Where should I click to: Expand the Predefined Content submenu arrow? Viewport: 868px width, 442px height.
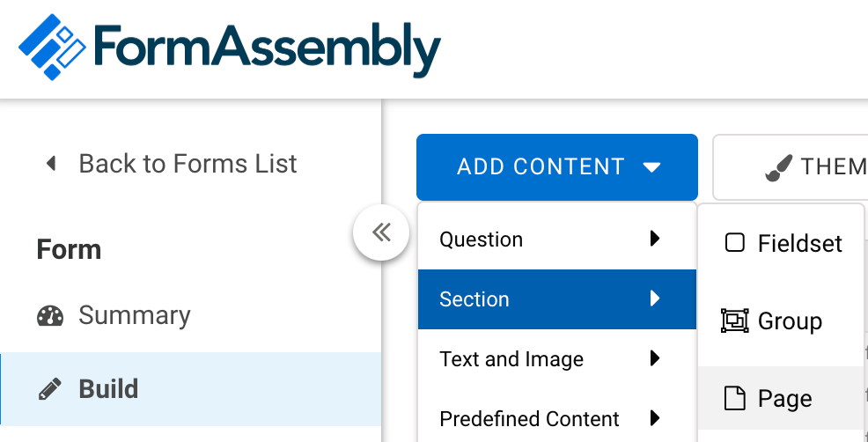click(x=655, y=418)
